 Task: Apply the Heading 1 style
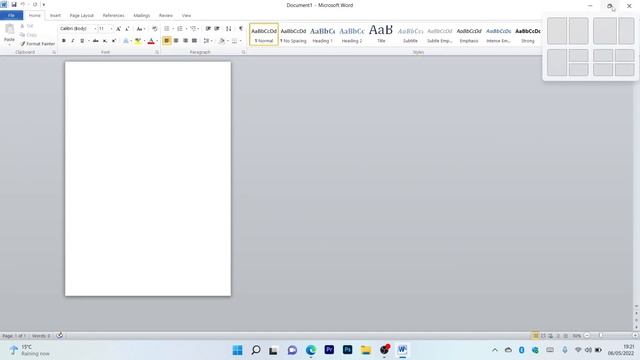click(322, 35)
